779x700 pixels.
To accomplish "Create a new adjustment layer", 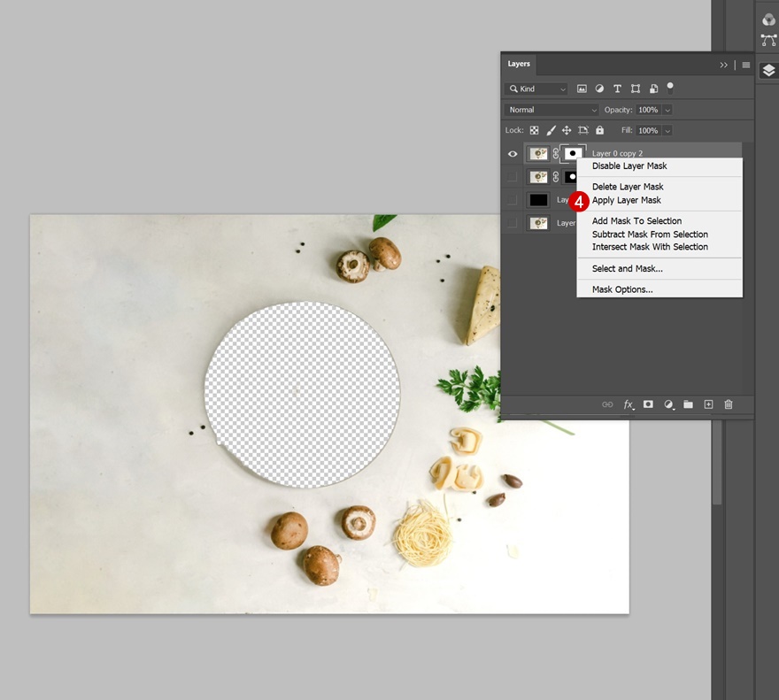I will click(x=668, y=404).
